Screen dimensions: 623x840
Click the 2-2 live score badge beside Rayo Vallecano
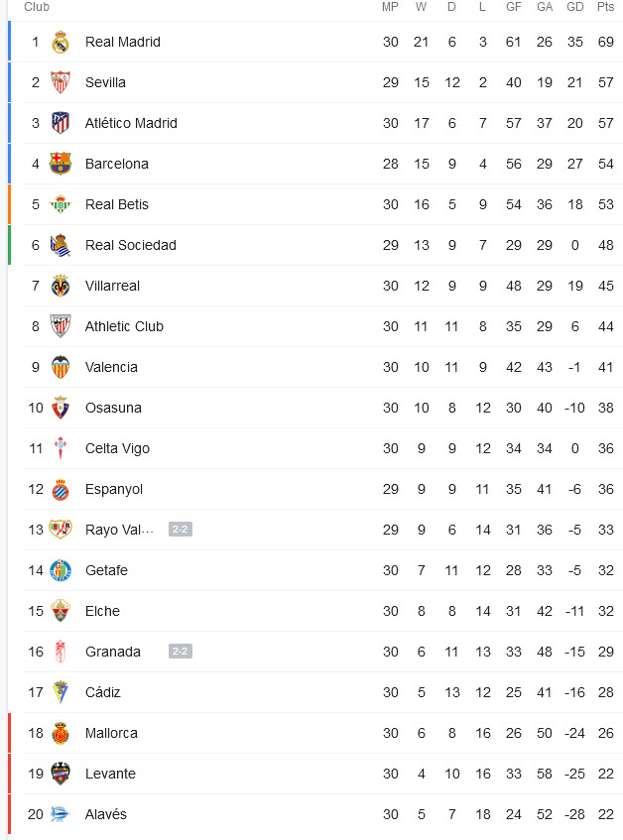tap(181, 530)
